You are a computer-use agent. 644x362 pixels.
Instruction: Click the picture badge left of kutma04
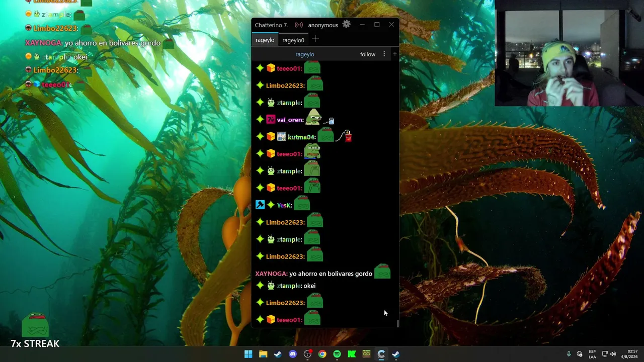click(x=281, y=137)
